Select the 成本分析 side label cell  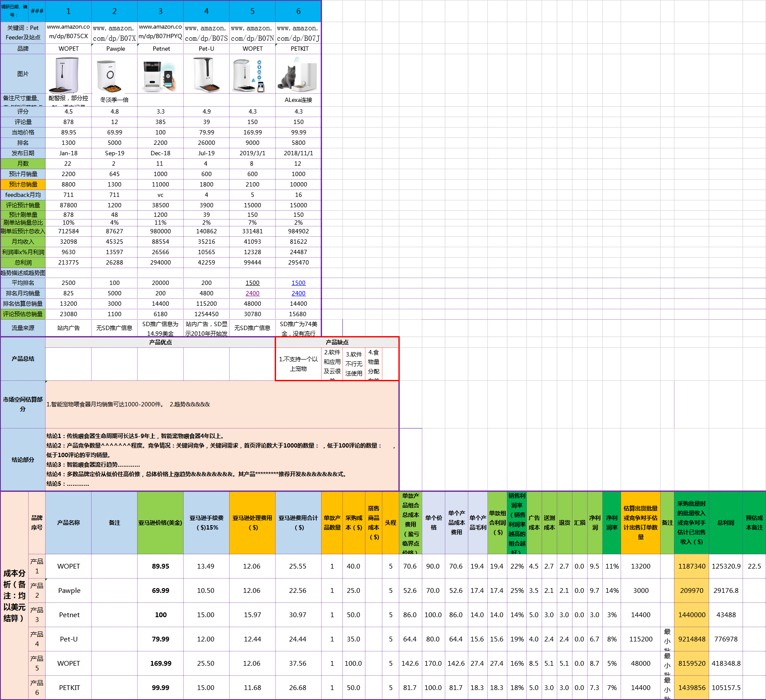coord(14,595)
